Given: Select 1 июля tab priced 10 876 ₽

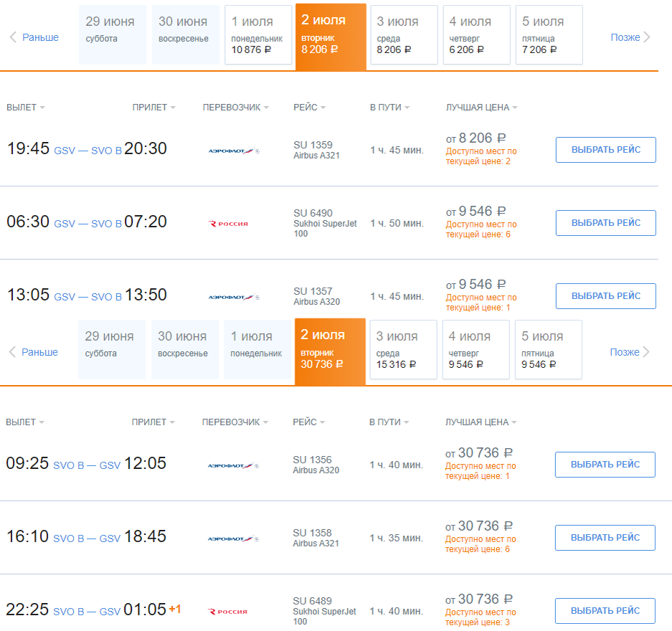Looking at the screenshot, I should point(258,34).
